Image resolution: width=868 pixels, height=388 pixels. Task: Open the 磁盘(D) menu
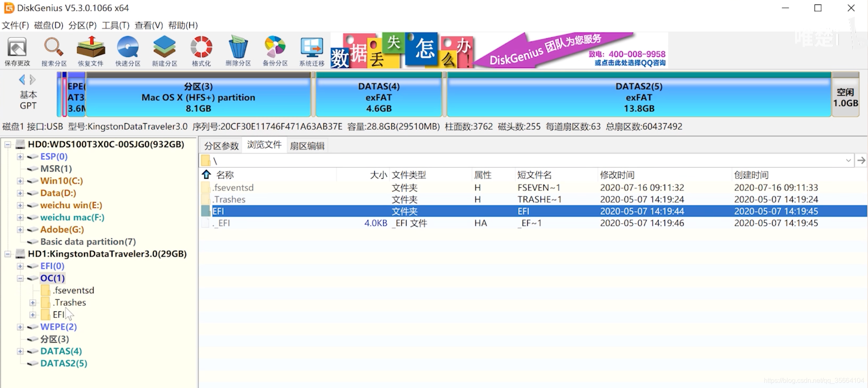pos(49,25)
